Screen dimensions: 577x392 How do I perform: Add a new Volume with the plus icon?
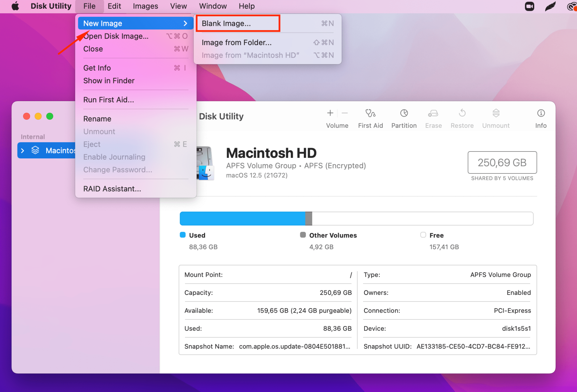coord(330,113)
